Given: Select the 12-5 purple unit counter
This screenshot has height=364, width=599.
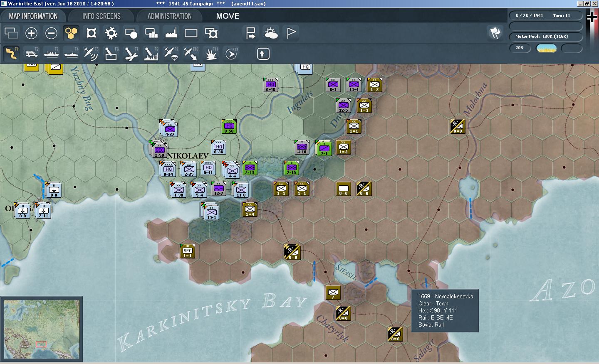Looking at the screenshot, I should click(343, 106).
